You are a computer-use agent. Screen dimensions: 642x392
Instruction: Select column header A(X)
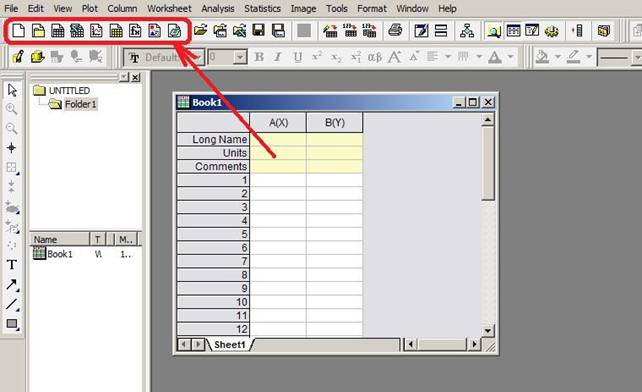tap(278, 122)
